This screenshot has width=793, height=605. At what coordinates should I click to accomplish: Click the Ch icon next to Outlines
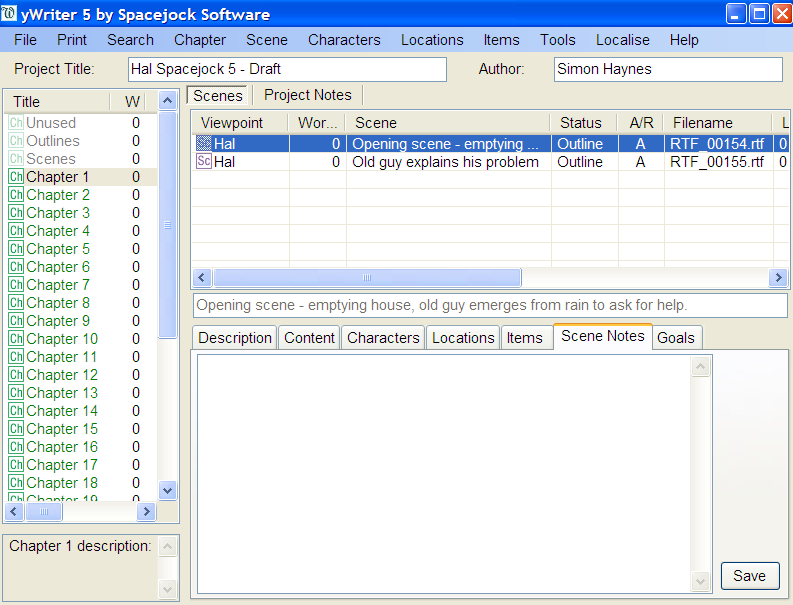pos(15,141)
